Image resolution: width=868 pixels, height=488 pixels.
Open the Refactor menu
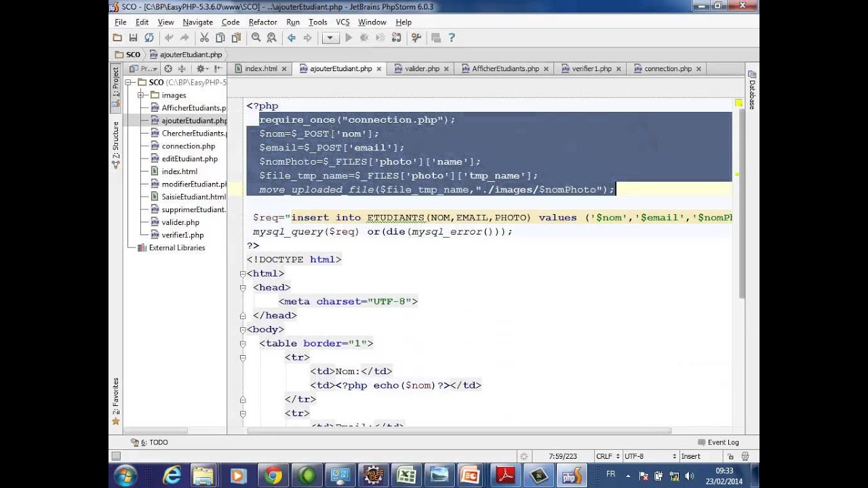(x=262, y=22)
